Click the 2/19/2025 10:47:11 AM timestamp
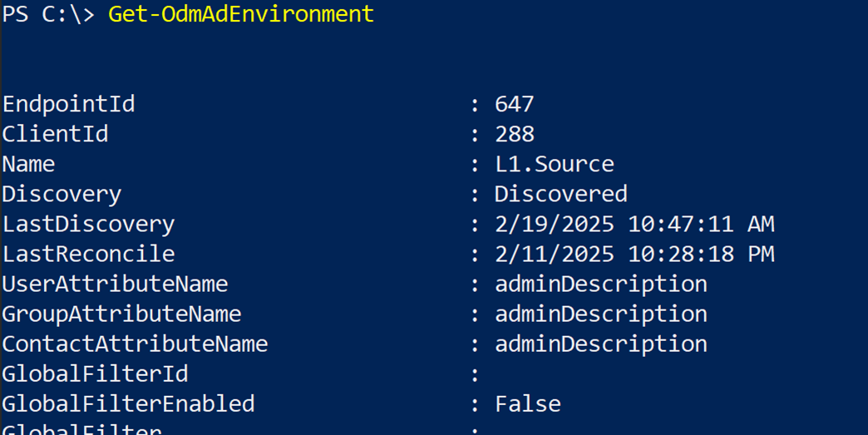This screenshot has height=435, width=868. click(x=634, y=224)
